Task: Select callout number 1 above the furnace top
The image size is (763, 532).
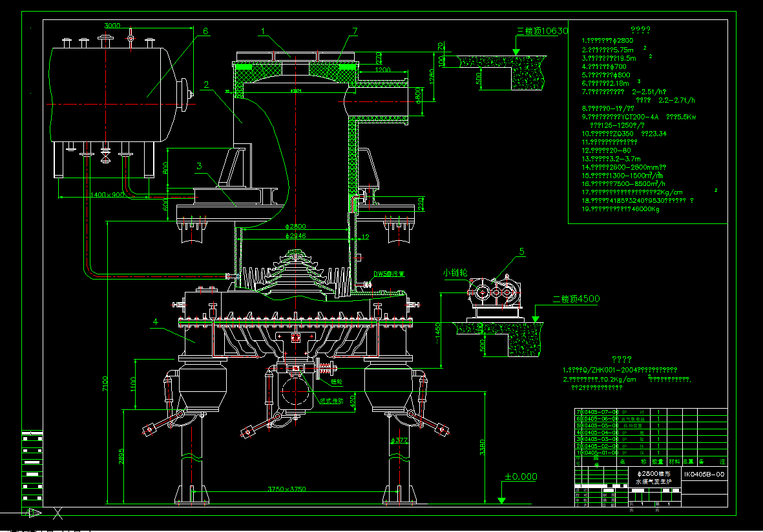Action: (x=263, y=31)
